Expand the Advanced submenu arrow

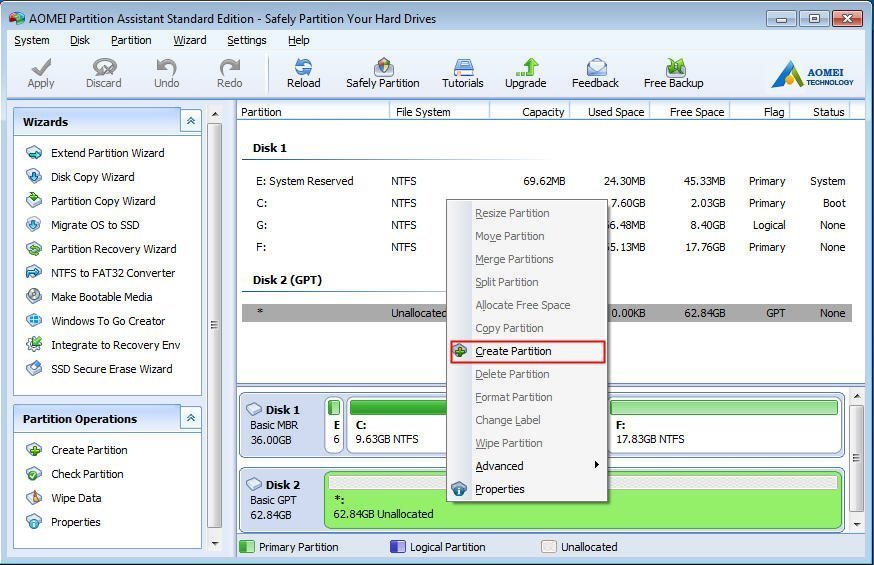pyautogui.click(x=596, y=465)
